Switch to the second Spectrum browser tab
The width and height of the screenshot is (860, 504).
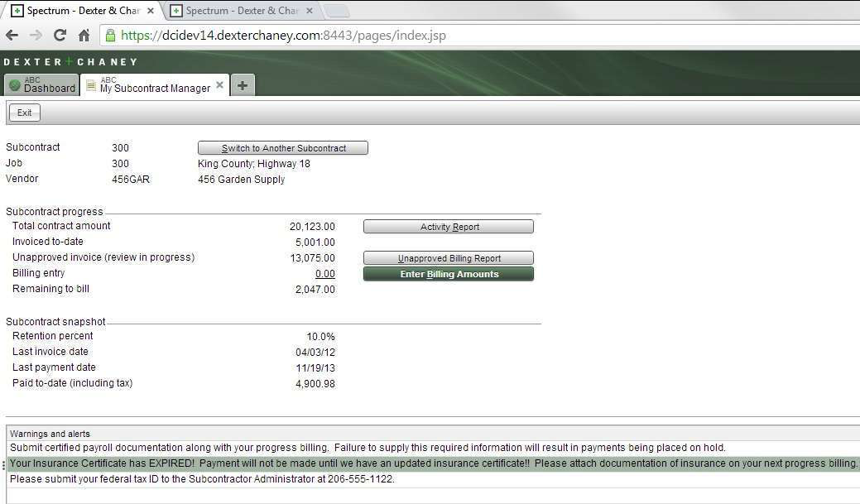click(x=240, y=11)
